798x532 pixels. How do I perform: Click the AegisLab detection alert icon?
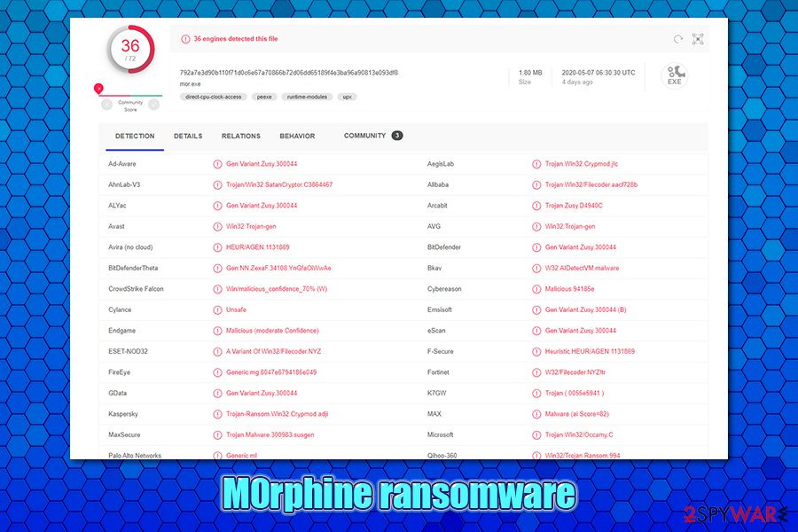[536, 164]
